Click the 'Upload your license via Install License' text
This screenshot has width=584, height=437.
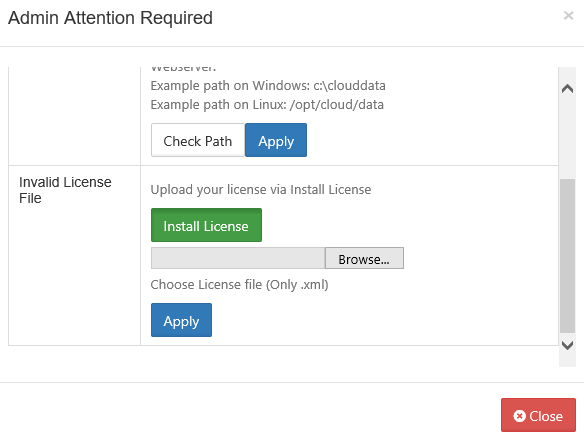(261, 190)
